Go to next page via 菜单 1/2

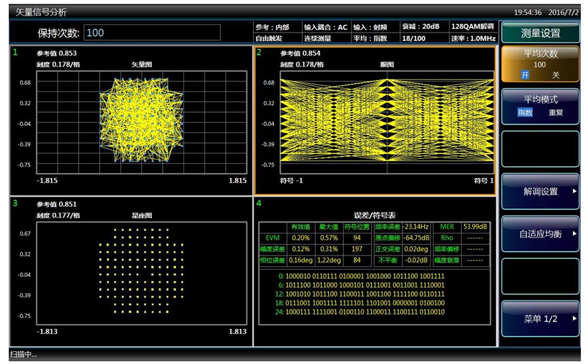click(x=540, y=319)
